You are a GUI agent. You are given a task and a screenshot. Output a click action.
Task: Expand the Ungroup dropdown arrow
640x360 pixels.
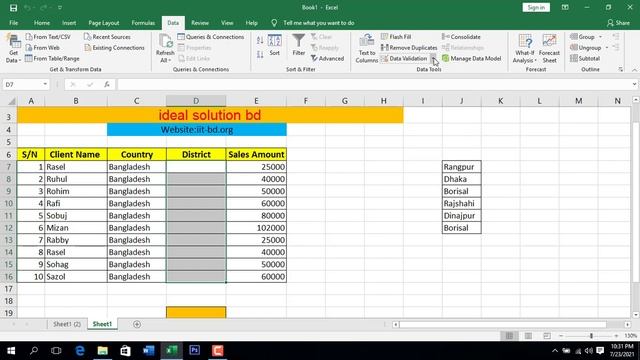tap(607, 48)
